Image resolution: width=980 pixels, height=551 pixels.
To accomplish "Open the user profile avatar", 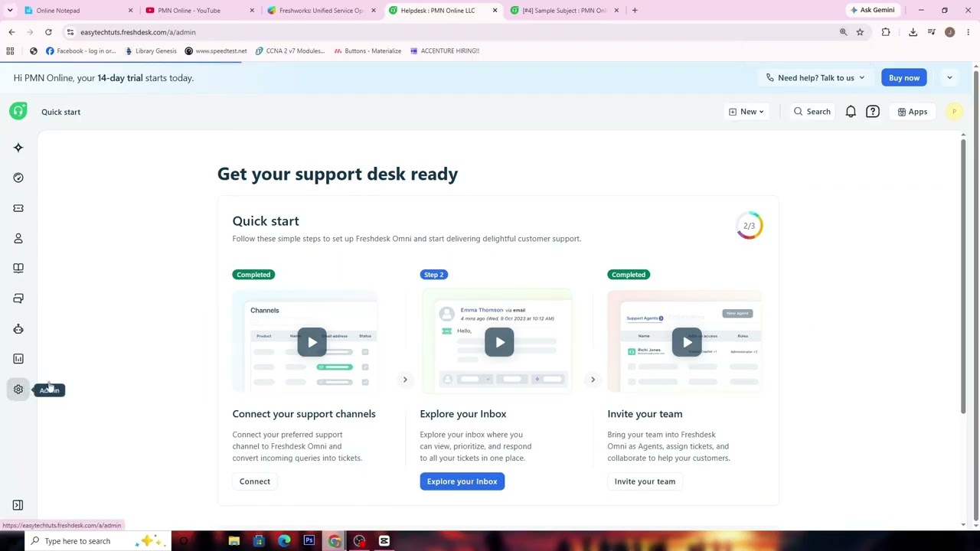I will (x=954, y=112).
